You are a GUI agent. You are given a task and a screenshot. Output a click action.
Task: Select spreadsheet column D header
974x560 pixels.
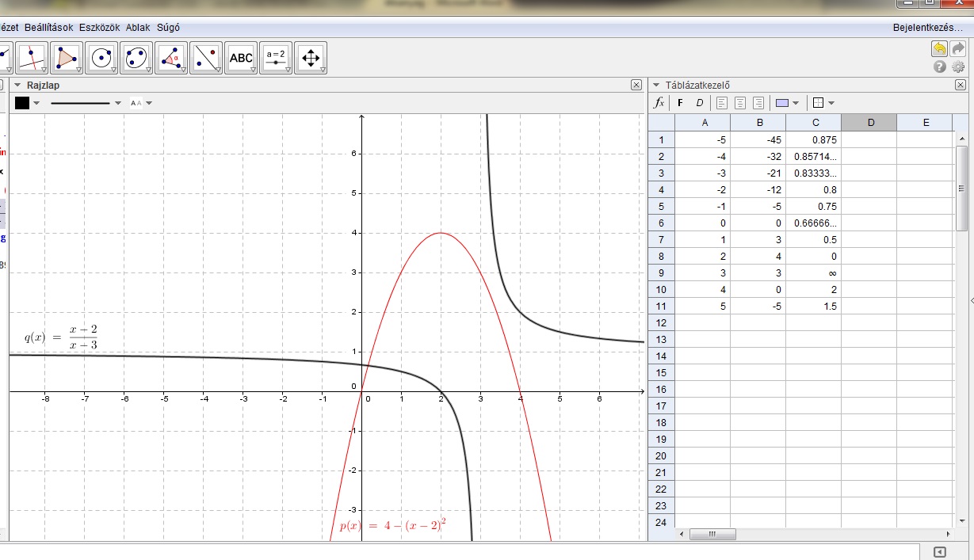coord(869,123)
